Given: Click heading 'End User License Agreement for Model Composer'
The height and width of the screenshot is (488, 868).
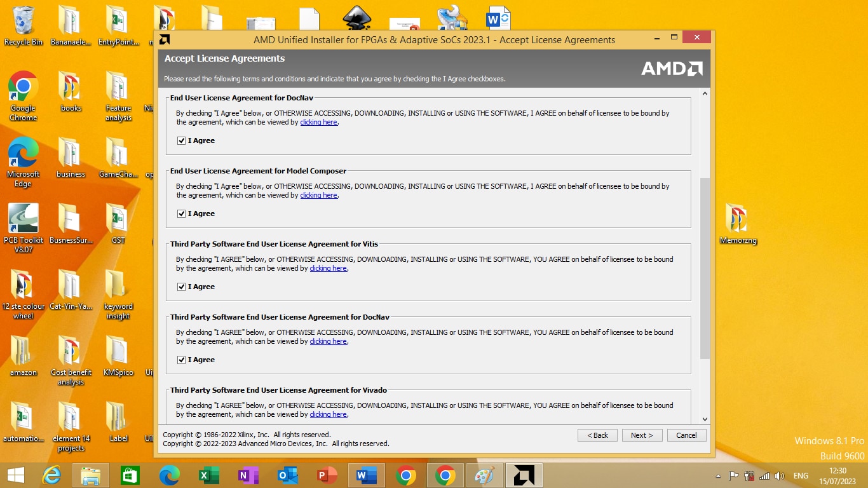Looking at the screenshot, I should pos(258,171).
